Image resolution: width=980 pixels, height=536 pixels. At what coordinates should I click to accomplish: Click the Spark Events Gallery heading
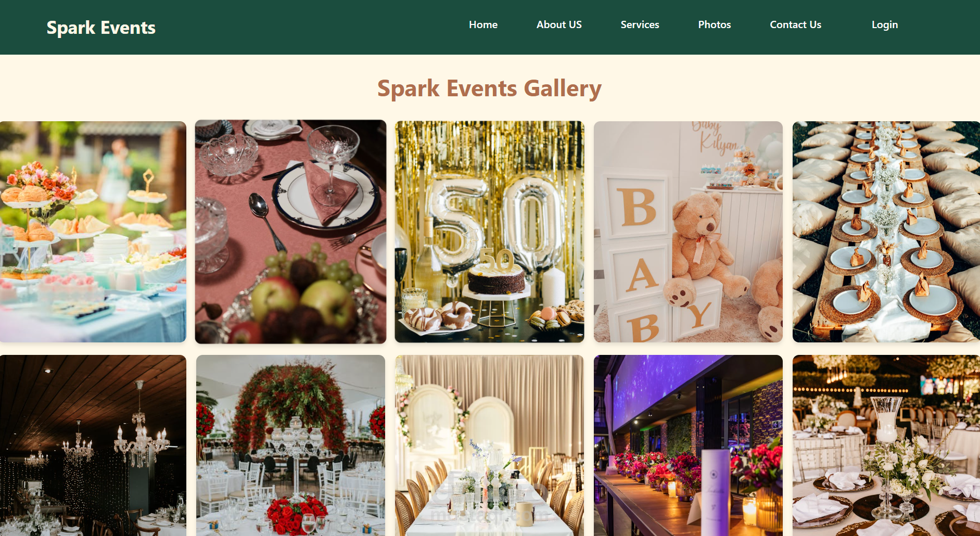point(489,88)
